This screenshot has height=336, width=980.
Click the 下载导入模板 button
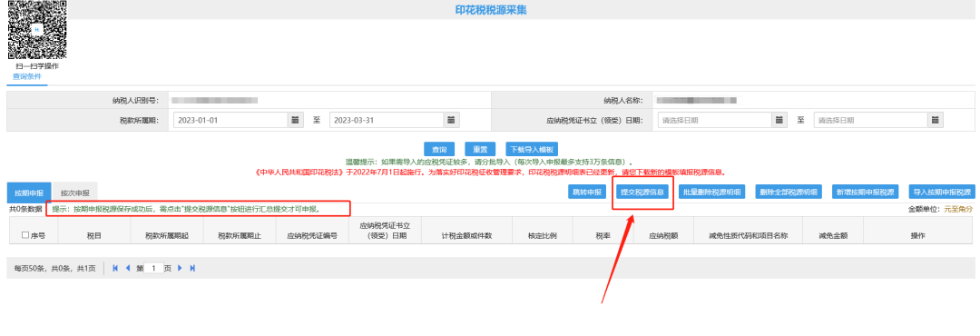(531, 150)
